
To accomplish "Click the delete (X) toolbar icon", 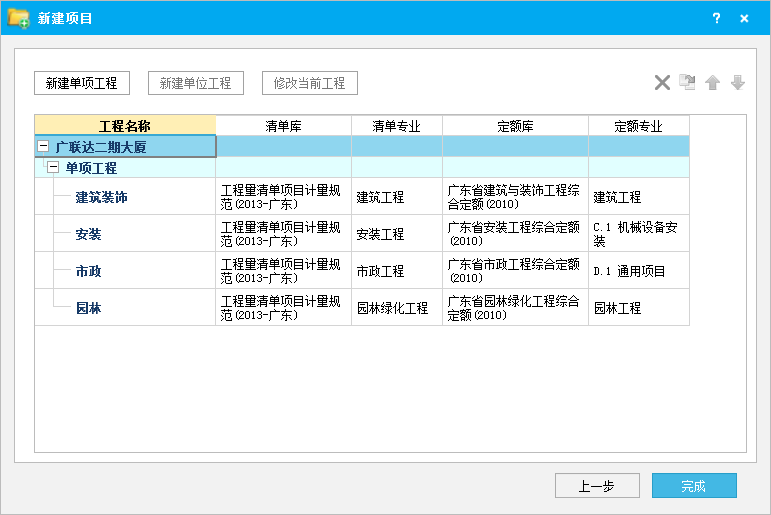I will [662, 83].
